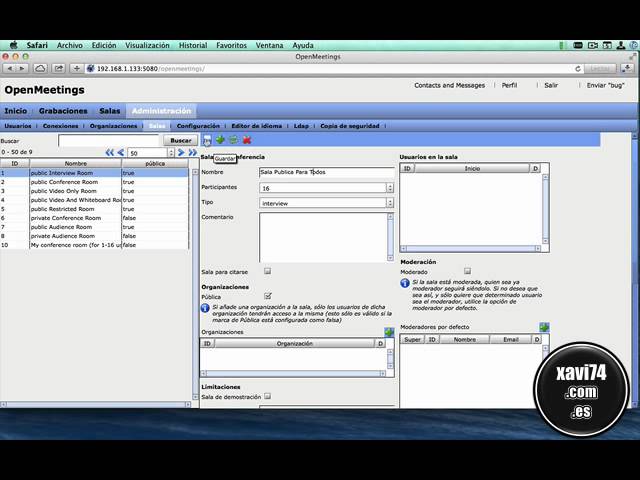640x480 pixels.
Task: Add default moderator with green plus icon
Action: tap(544, 327)
